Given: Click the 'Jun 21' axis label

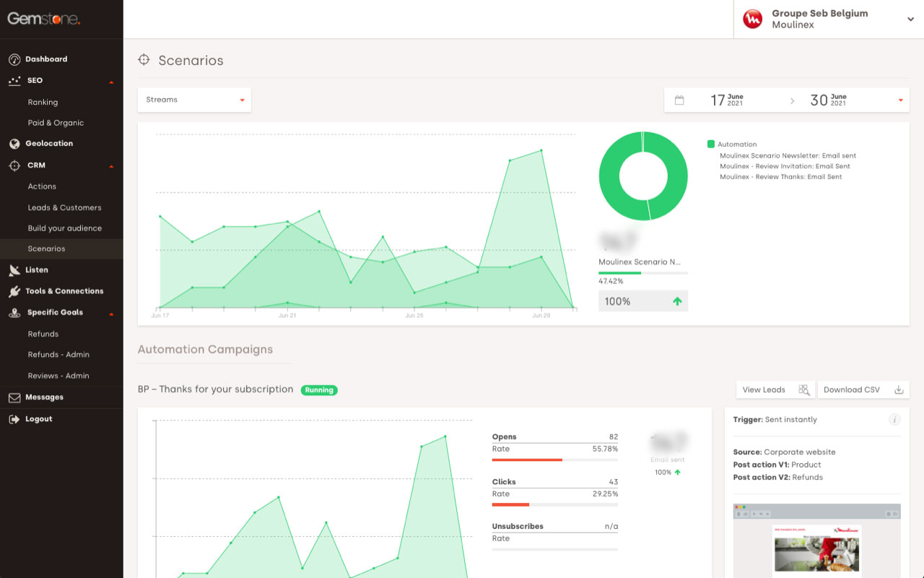Looking at the screenshot, I should (x=287, y=316).
